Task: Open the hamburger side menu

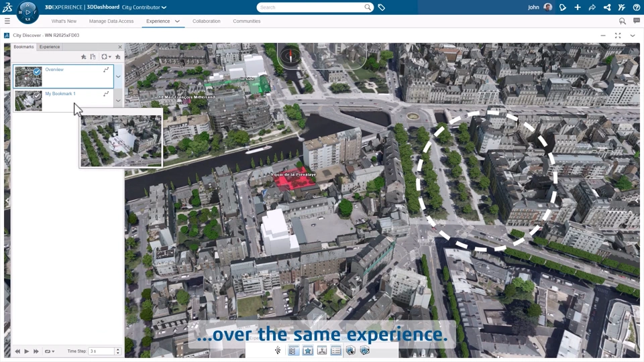Action: (7, 21)
